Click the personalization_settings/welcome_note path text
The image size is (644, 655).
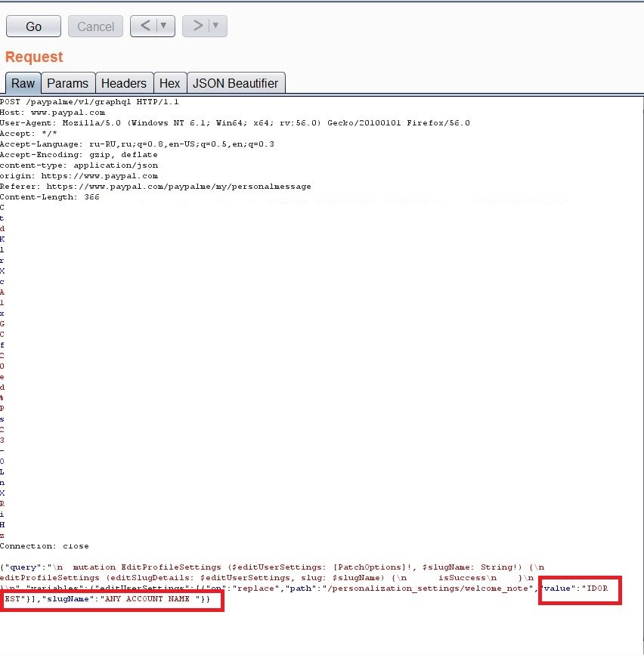coord(429,589)
